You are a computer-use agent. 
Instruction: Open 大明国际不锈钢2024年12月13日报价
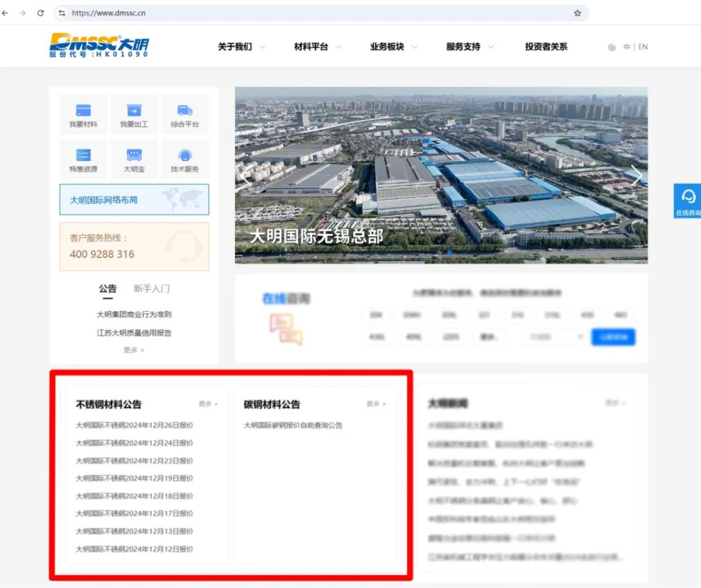pos(134,532)
